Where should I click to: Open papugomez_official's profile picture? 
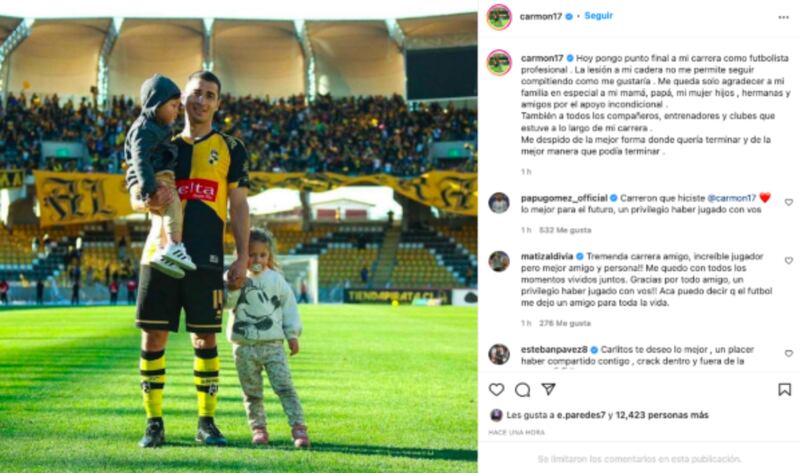click(x=499, y=203)
